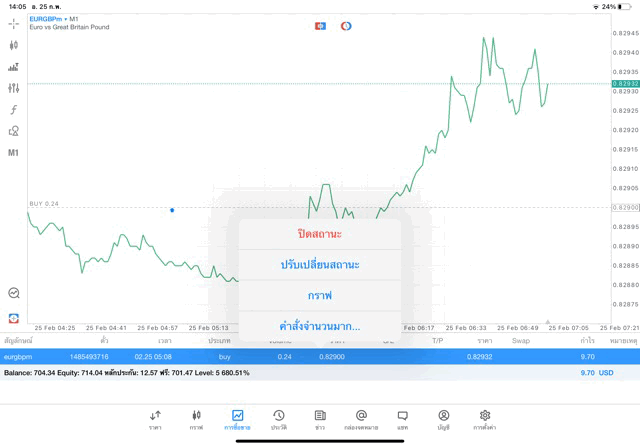Open the history (ประวัติ) tab
The width and height of the screenshot is (640, 447).
279,419
